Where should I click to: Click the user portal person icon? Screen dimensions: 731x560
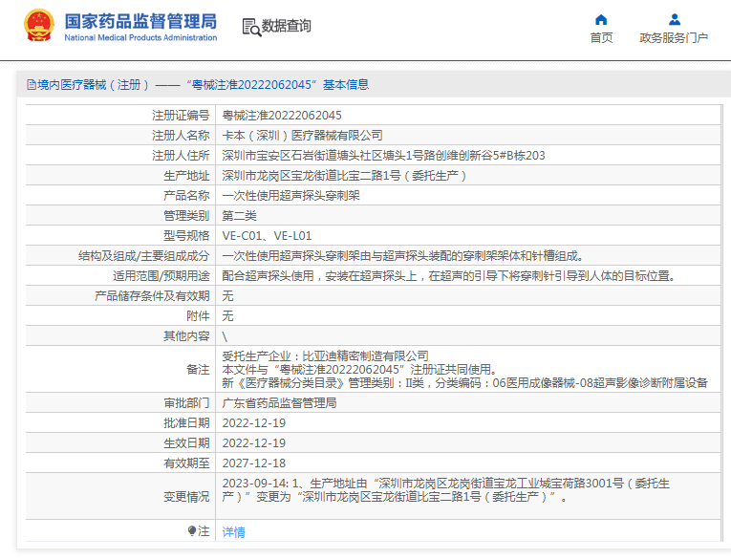pos(674,19)
